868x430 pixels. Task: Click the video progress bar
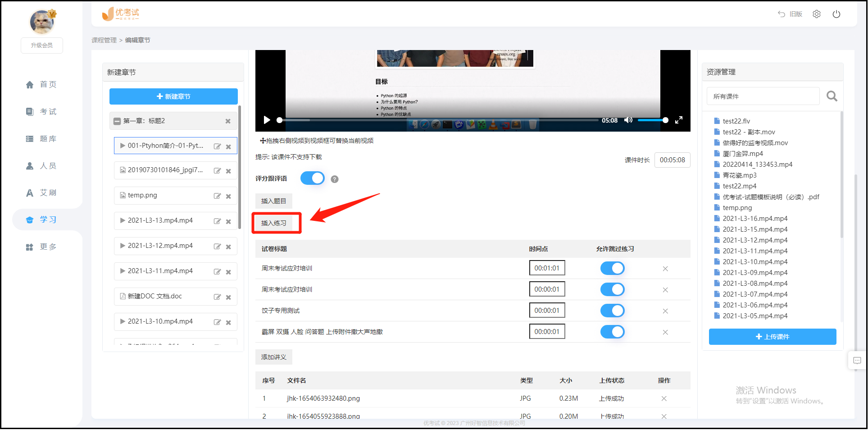click(439, 120)
